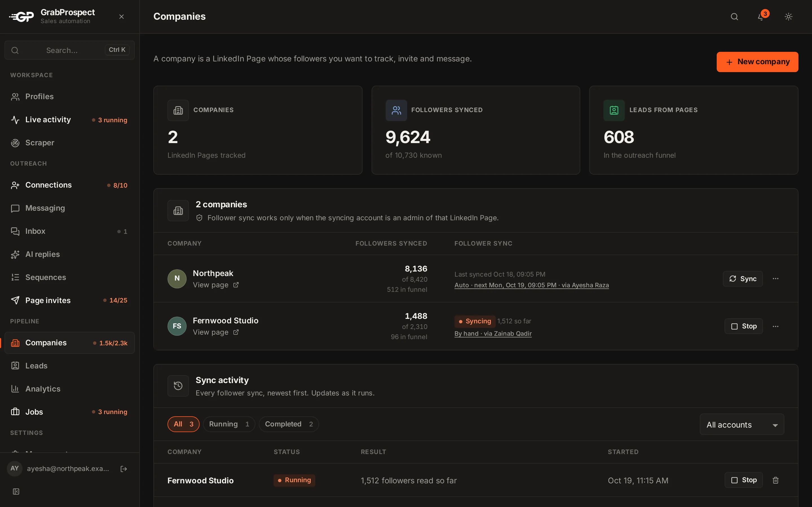Open the more options menu for Fernwood Studio
812x507 pixels.
(x=775, y=326)
